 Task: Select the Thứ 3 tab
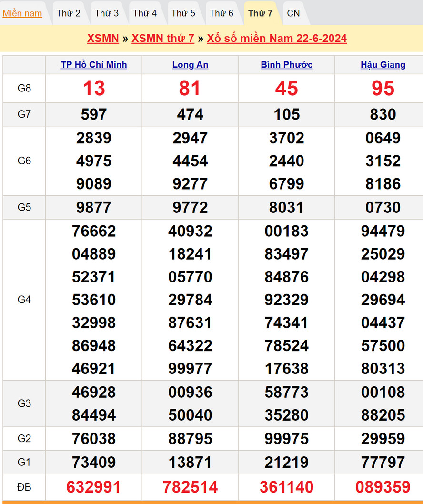click(107, 13)
